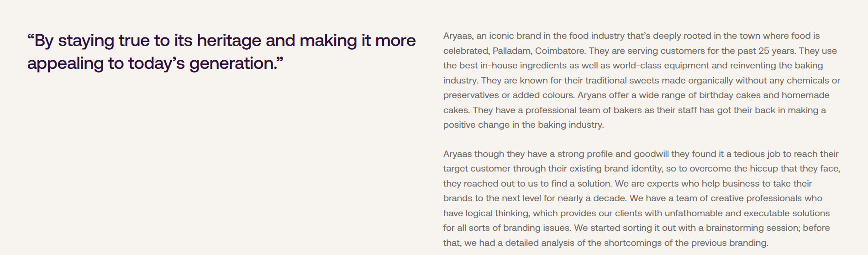The height and width of the screenshot is (255, 868).
Task: Click the heritage quote heading
Action: (221, 52)
